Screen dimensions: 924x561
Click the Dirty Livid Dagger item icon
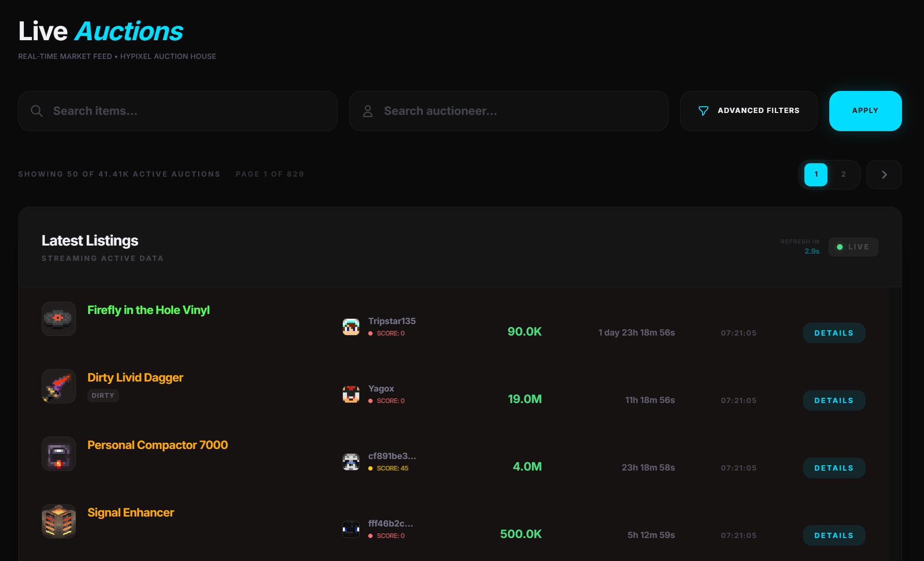point(59,386)
